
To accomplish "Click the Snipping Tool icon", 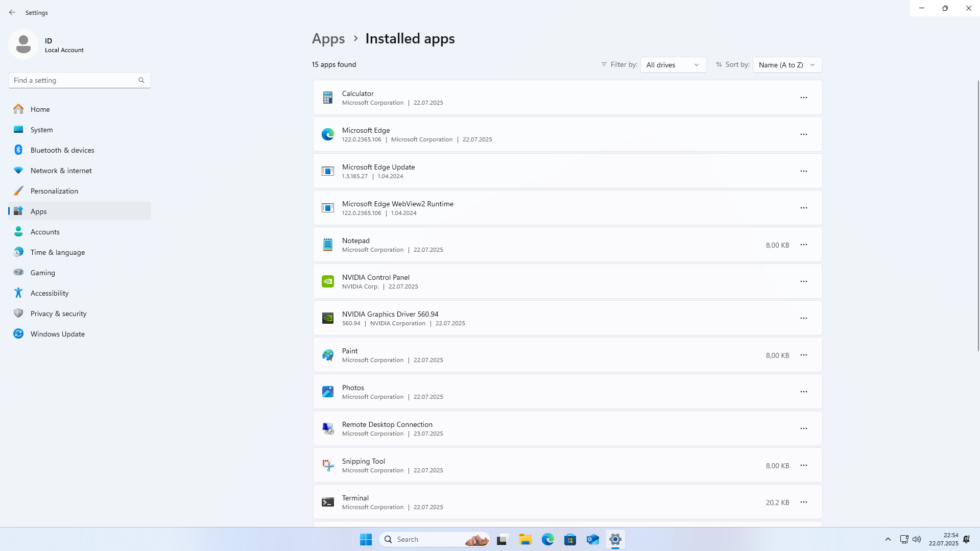I will pos(328,465).
